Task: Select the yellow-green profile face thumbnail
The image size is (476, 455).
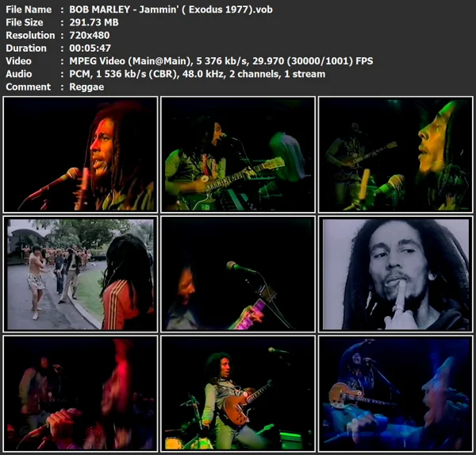Action: tap(396, 154)
